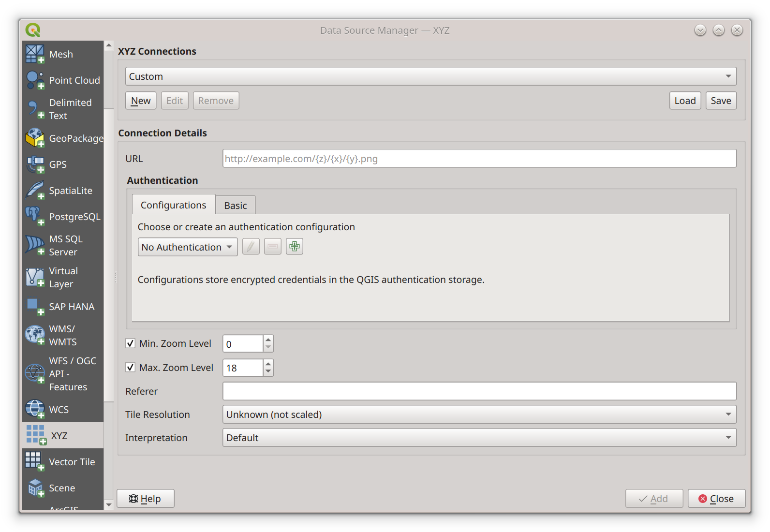Click the Min. Zoom Level number field
The height and width of the screenshot is (532, 770).
click(243, 344)
